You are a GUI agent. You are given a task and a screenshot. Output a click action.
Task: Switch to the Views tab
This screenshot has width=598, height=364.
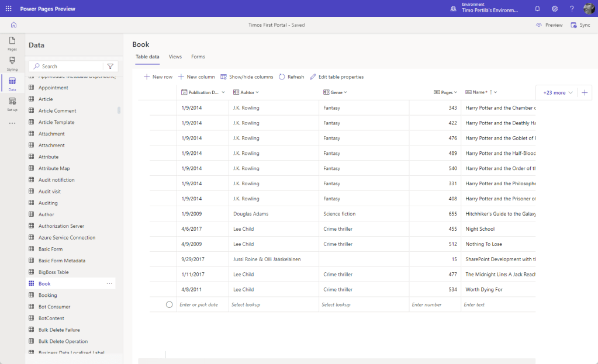(x=175, y=57)
